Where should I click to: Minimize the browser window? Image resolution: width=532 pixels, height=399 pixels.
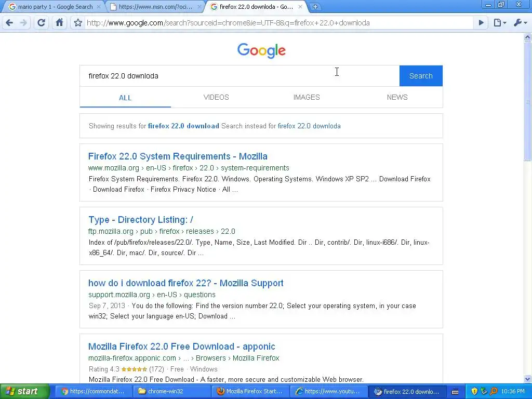pyautogui.click(x=488, y=5)
